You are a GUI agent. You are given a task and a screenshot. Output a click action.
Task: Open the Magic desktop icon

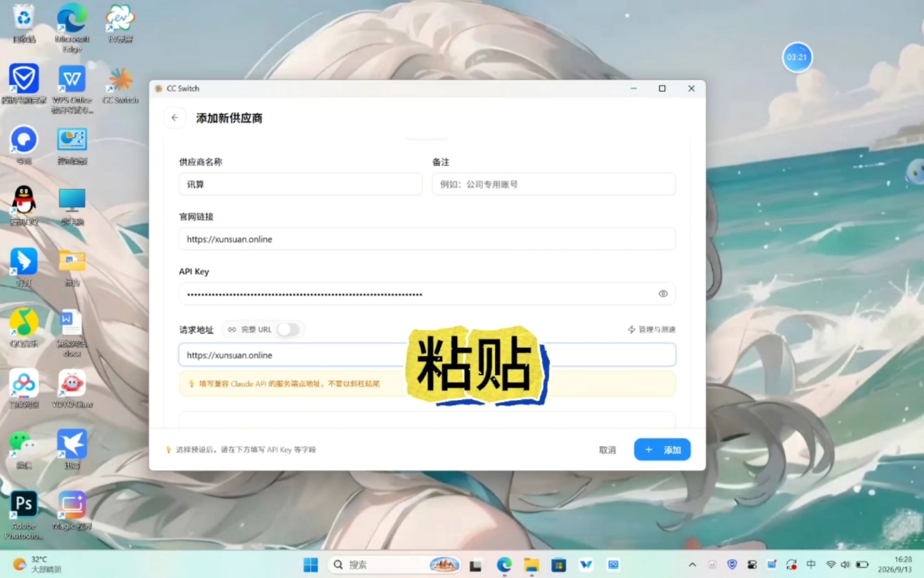click(71, 510)
